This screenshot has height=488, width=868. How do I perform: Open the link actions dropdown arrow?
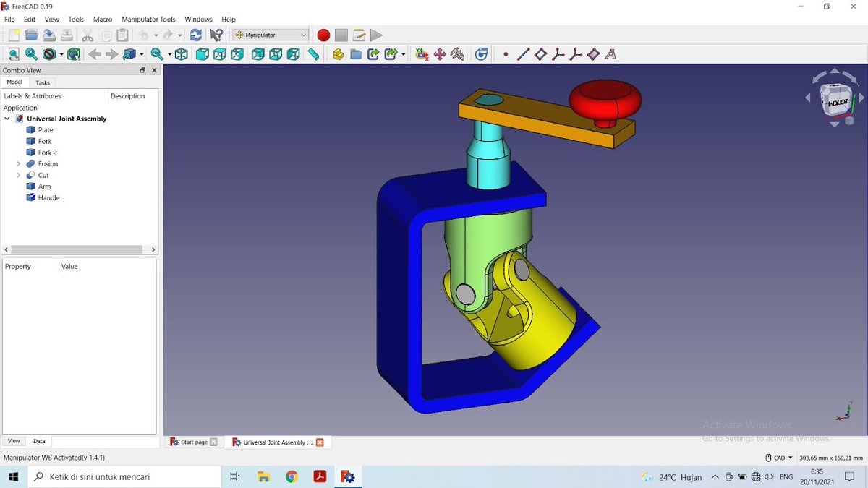(x=404, y=54)
